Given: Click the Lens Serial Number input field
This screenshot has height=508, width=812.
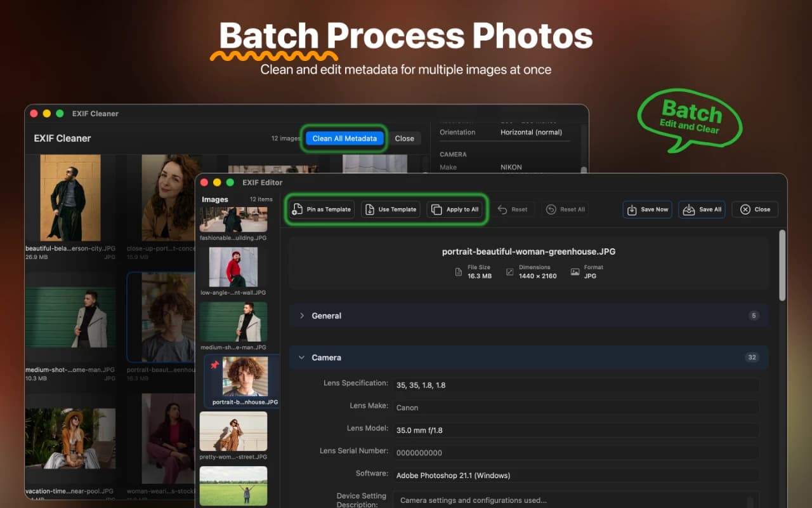Looking at the screenshot, I should click(x=576, y=453).
